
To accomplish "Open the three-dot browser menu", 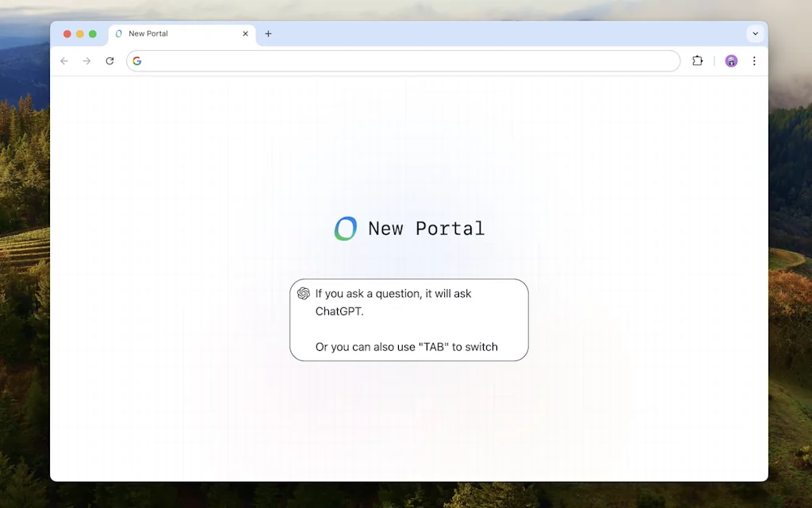I will [754, 60].
